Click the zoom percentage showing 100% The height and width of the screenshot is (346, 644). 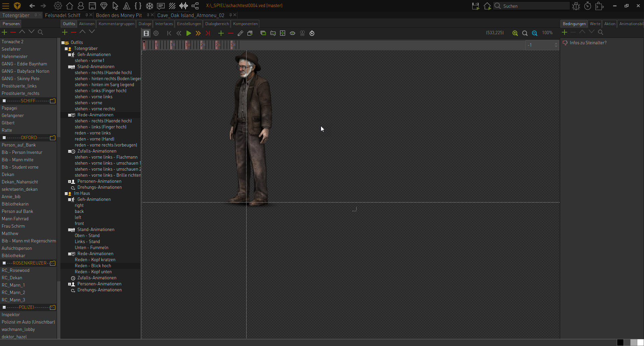pyautogui.click(x=548, y=33)
